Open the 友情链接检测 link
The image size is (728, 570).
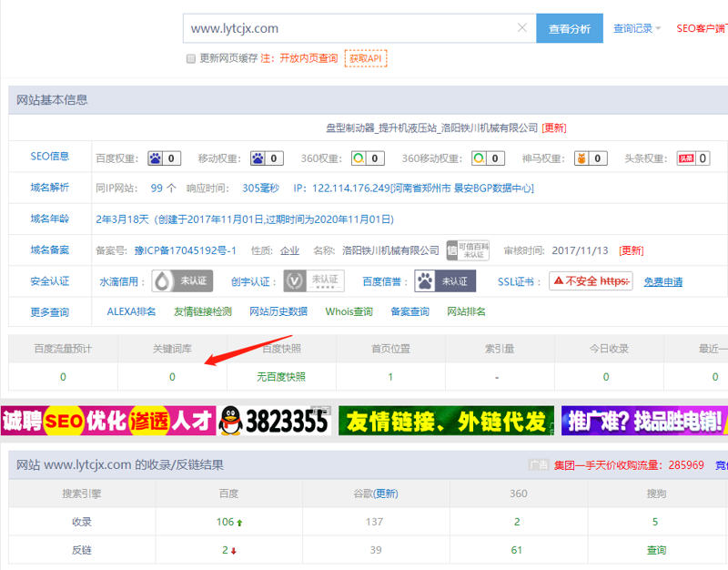pos(202,311)
